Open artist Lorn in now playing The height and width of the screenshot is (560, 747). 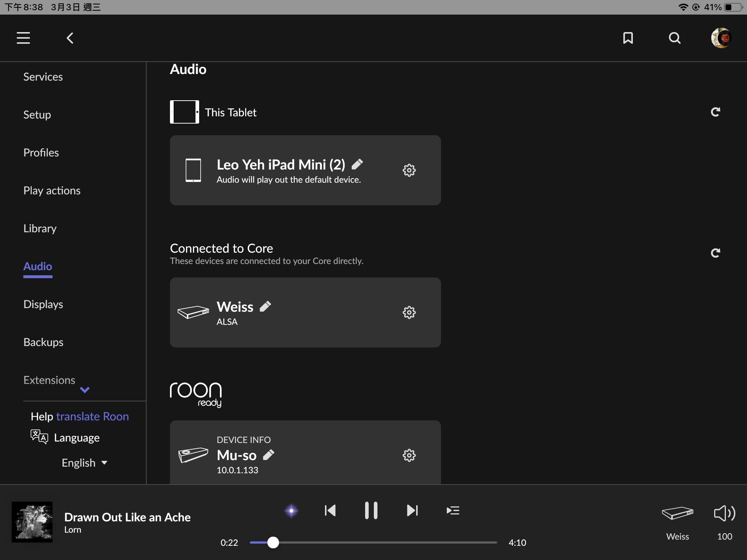73,530
